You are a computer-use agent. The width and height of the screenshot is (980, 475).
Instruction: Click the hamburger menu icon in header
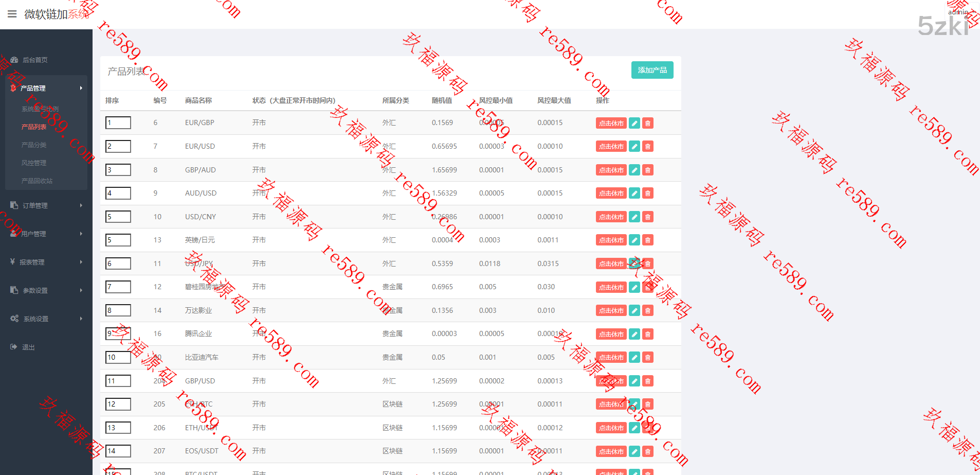tap(12, 14)
